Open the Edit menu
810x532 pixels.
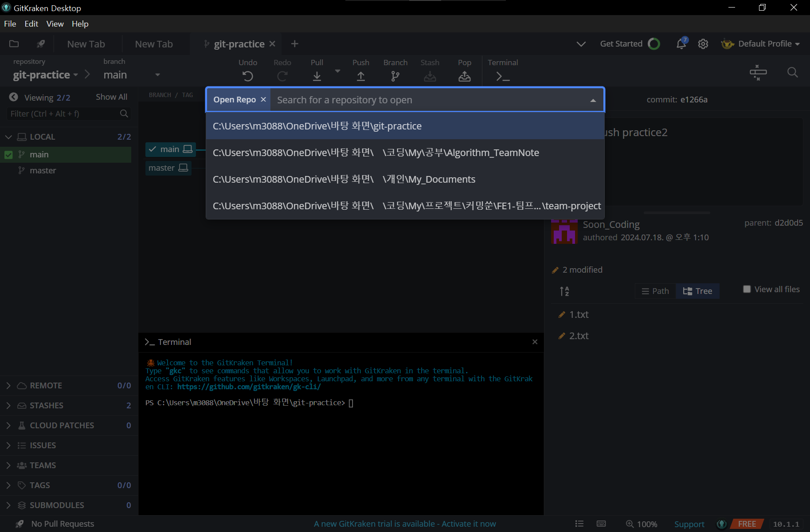click(x=31, y=24)
